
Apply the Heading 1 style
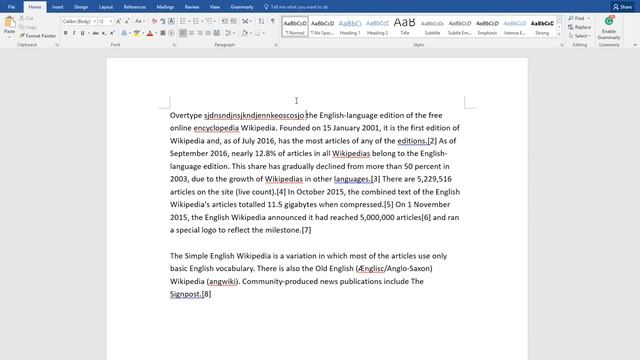[x=350, y=27]
